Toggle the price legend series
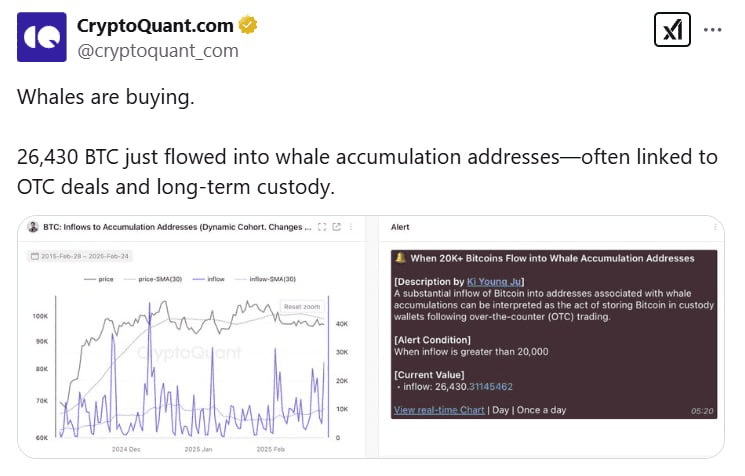Viewport: 745px width, 476px height. [x=99, y=279]
